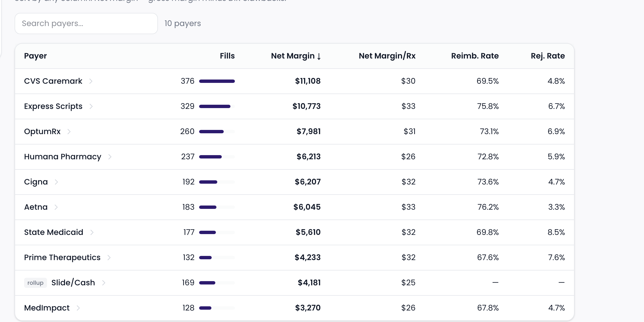Open Slide/Cash payer name
This screenshot has height=322, width=644.
coord(73,283)
